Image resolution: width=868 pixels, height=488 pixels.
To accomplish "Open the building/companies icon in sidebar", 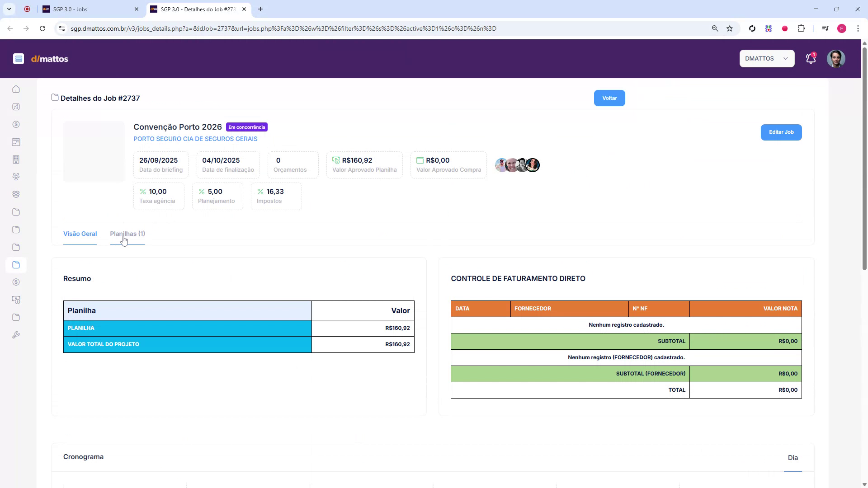I will point(16,159).
